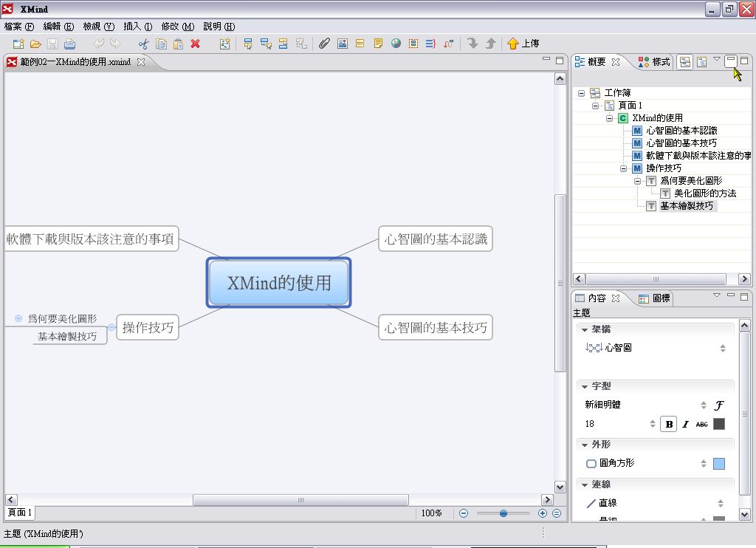This screenshot has width=756, height=548.
Task: Switch to the 圖標 tab
Action: tap(654, 298)
